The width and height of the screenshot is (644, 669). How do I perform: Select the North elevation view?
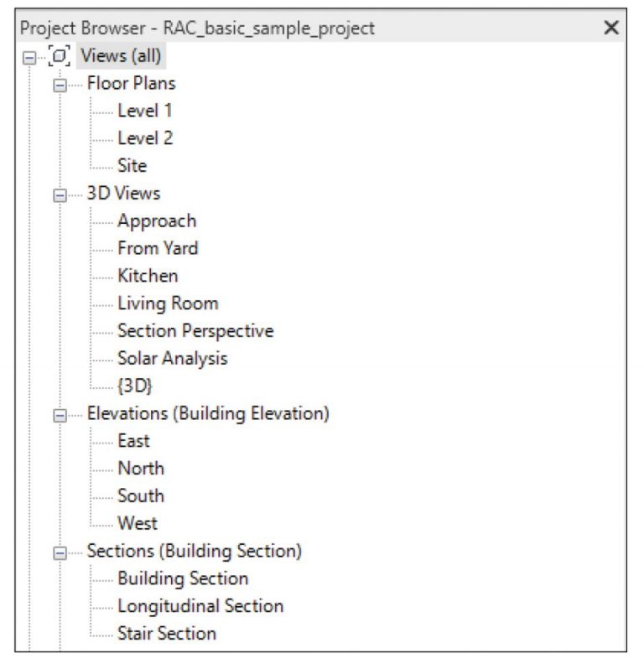click(x=141, y=469)
